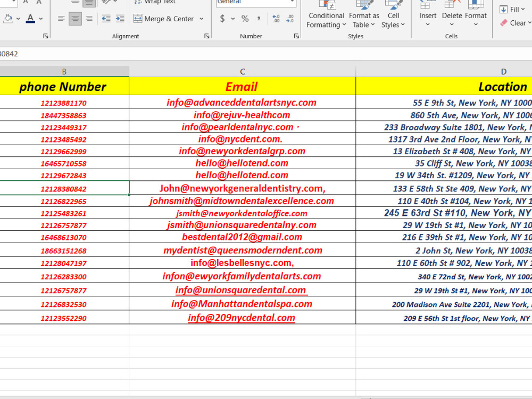Screen dimensions: 532x399
Task: Open the info@unionsquaredental.com hyperlink
Action: coord(240,290)
